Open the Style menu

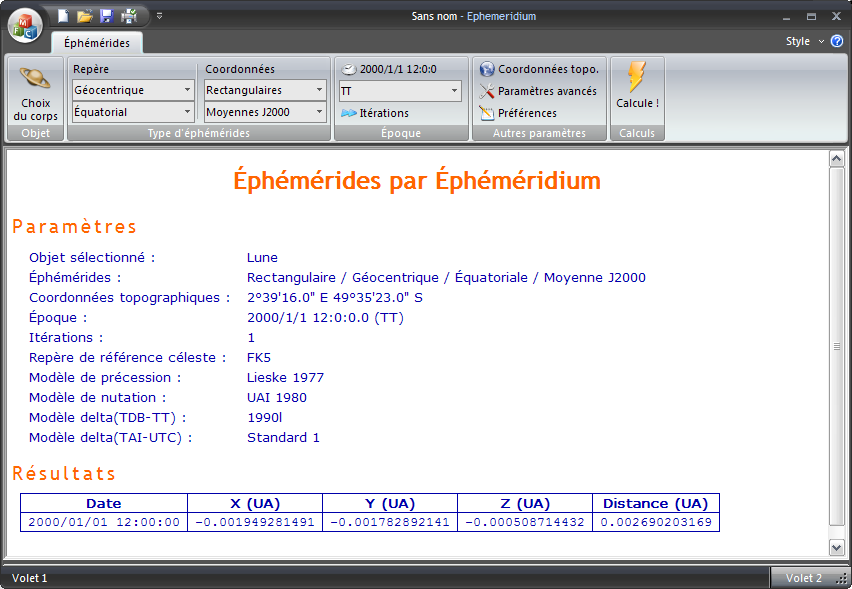tap(803, 41)
